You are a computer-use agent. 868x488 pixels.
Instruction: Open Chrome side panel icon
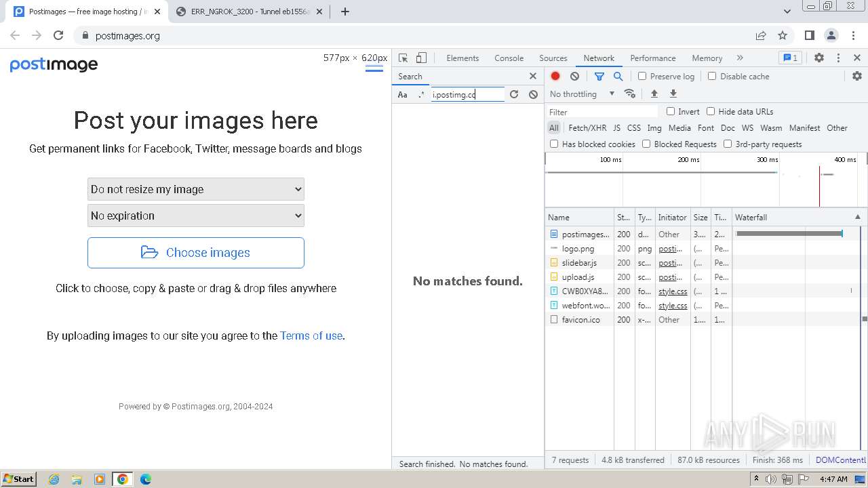coord(809,35)
